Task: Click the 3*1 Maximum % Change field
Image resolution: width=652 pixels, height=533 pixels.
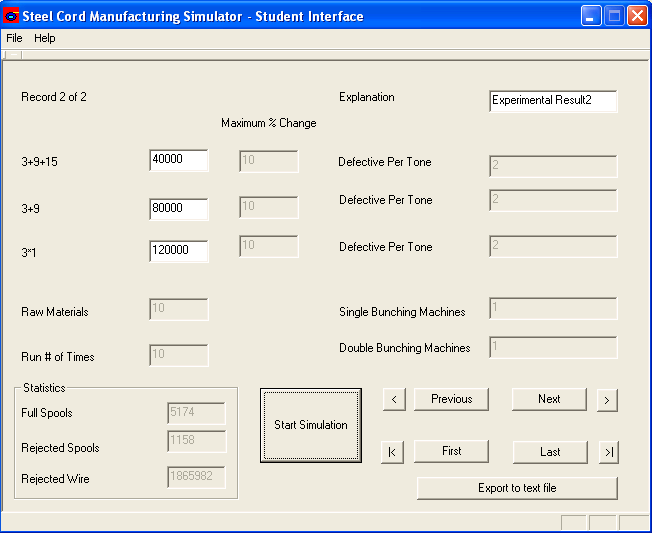Action: point(269,246)
